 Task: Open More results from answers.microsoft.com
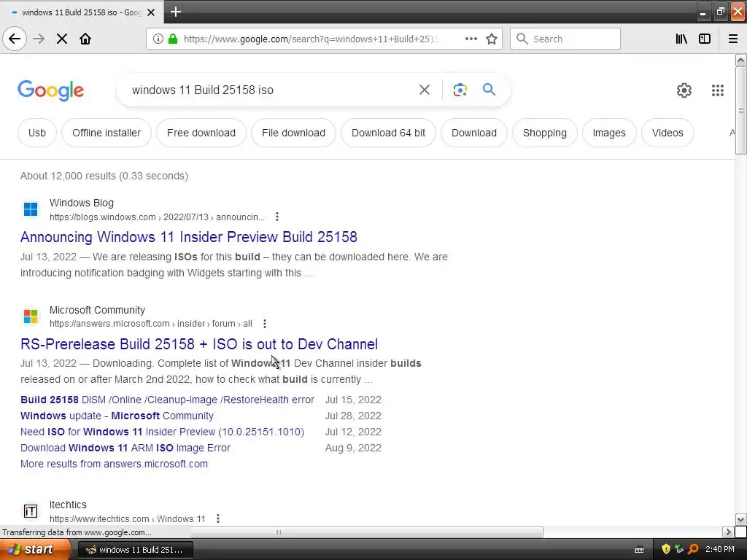click(x=114, y=464)
